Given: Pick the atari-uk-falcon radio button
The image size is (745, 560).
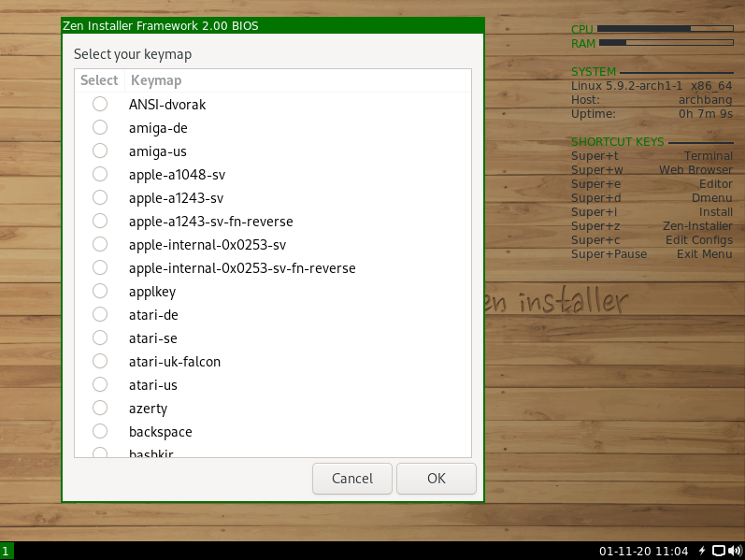Looking at the screenshot, I should [100, 361].
